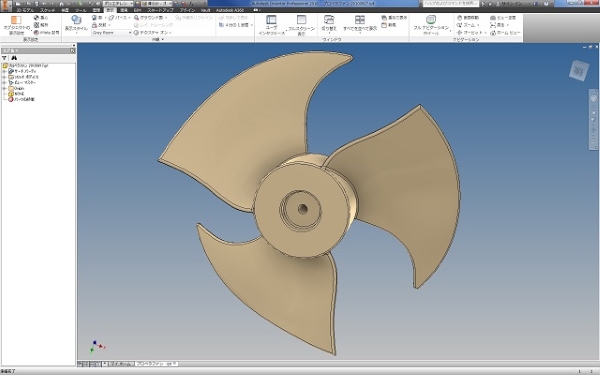Viewport: 600px width, 375px height.
Task: Expand the Origin folder in model tree
Action: tap(4, 88)
